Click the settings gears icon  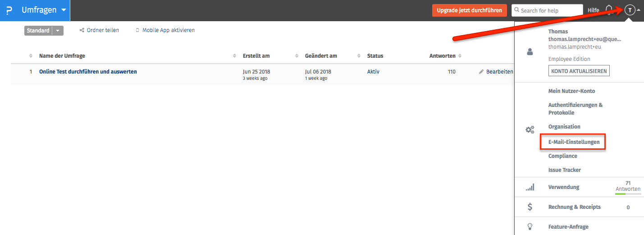530,130
